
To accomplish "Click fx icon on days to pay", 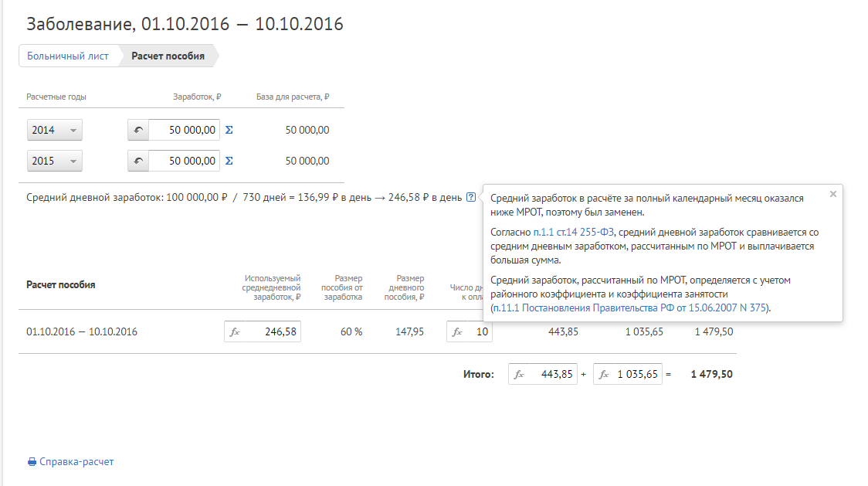I will 458,332.
